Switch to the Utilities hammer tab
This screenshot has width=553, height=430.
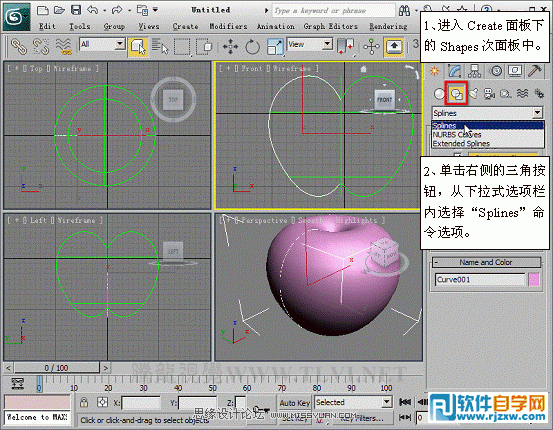534,71
